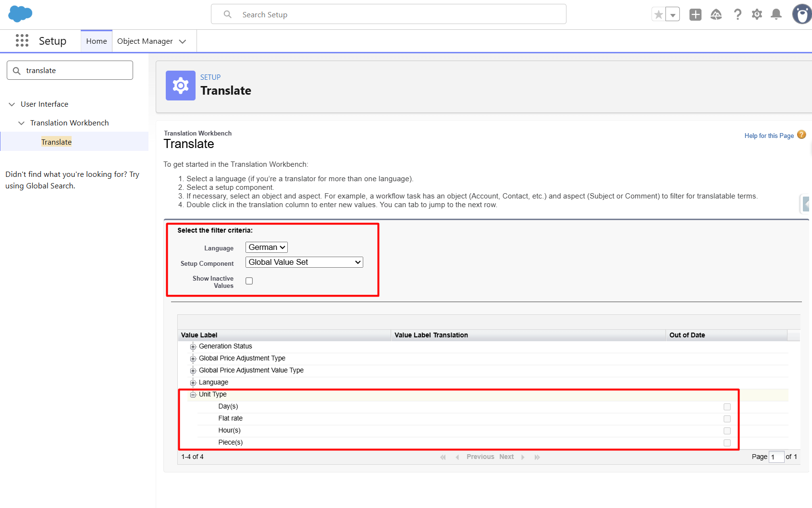This screenshot has width=812, height=508.
Task: Toggle the Out of Date checkbox for Day(s)
Action: pyautogui.click(x=727, y=407)
